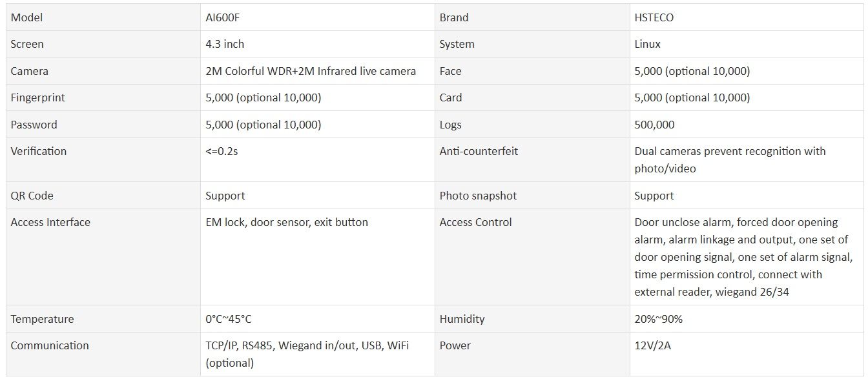Select the QR Code label

pos(32,196)
